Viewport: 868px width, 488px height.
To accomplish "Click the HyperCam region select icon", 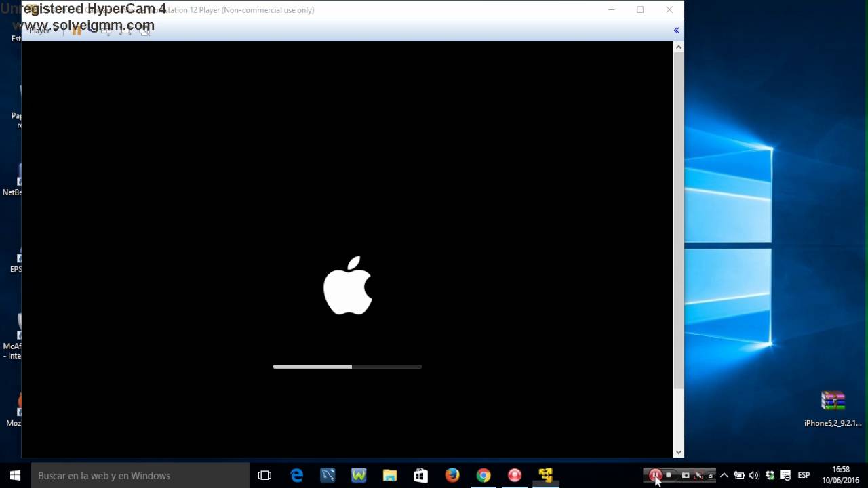I will (x=698, y=475).
